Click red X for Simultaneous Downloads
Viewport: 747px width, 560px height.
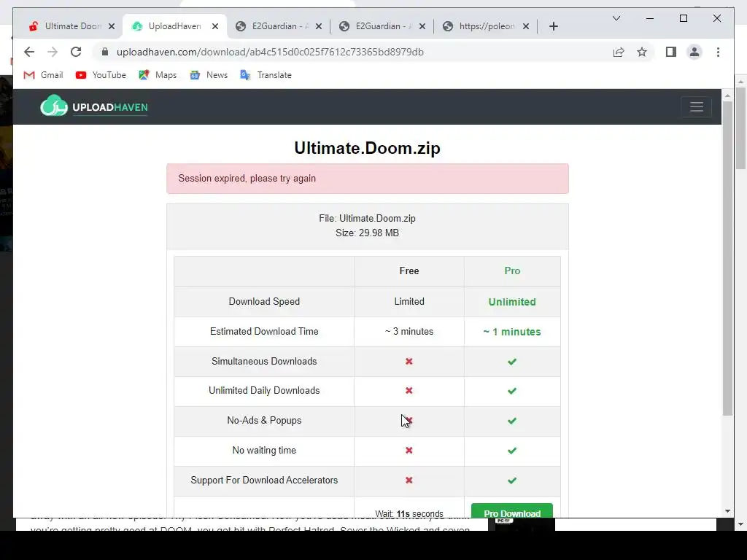point(409,362)
